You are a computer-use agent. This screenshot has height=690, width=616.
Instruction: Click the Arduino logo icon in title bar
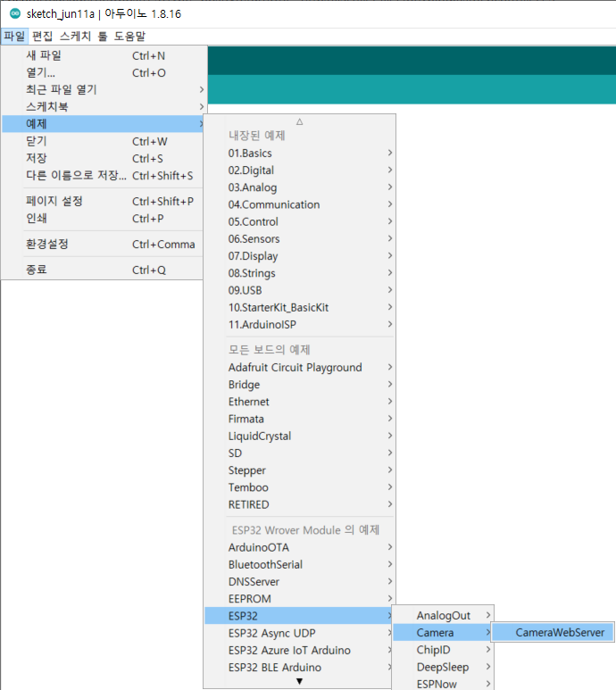[x=15, y=13]
